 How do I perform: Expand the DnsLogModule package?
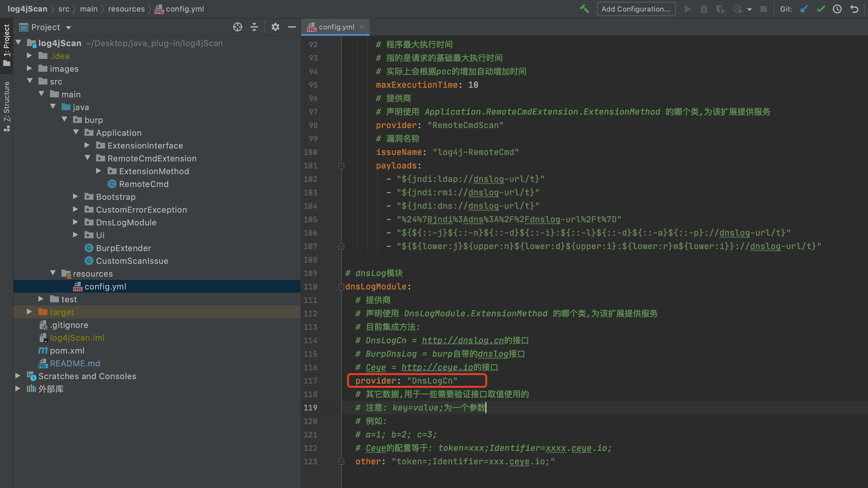pos(76,222)
